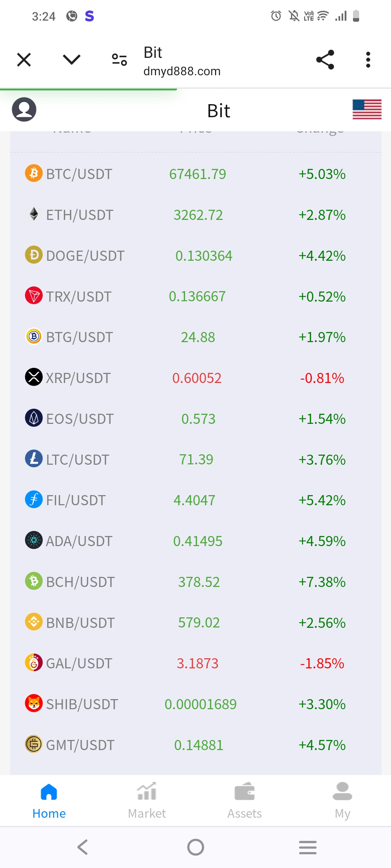Select the Home tab
391x868 pixels.
[49, 800]
